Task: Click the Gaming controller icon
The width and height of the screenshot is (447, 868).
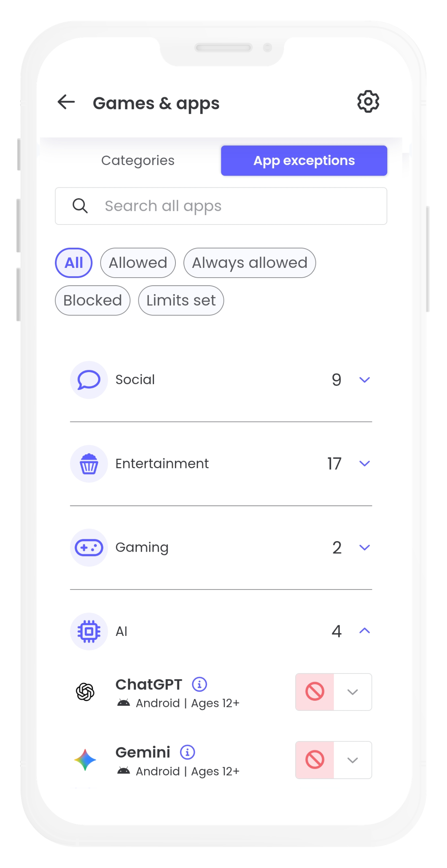Action: (89, 547)
